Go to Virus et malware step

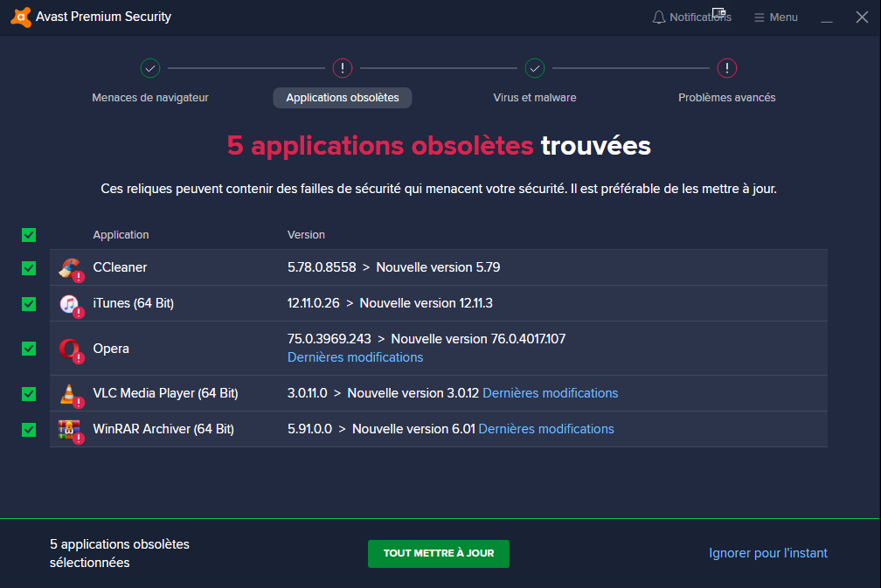[x=534, y=98]
